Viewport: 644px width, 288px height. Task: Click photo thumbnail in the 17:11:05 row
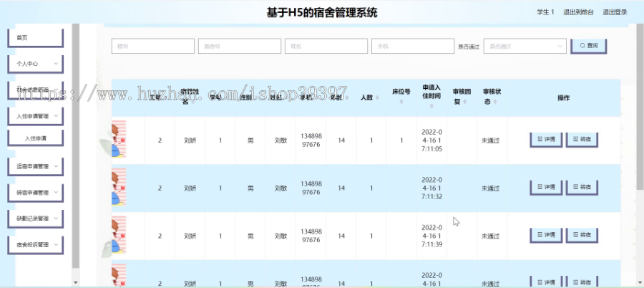(119, 140)
